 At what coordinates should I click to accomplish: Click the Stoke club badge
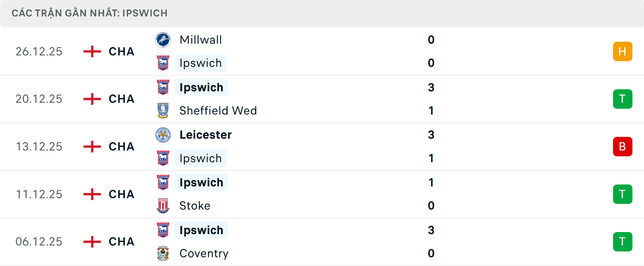(163, 206)
